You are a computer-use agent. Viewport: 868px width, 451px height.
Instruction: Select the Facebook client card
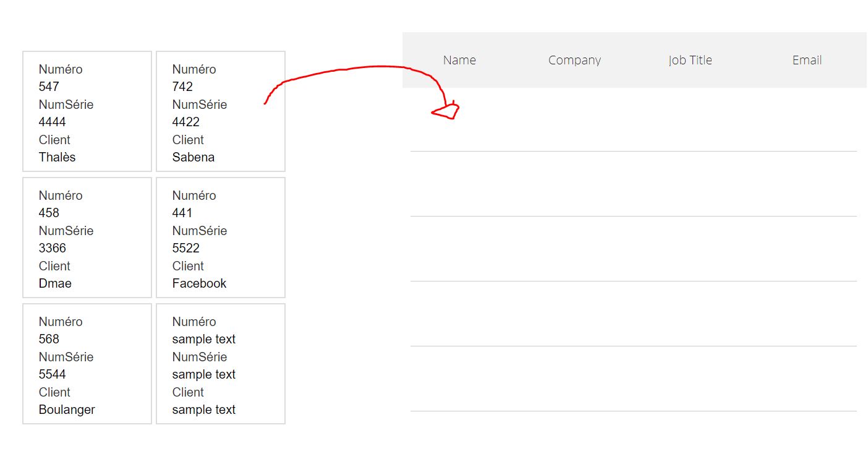pyautogui.click(x=221, y=238)
